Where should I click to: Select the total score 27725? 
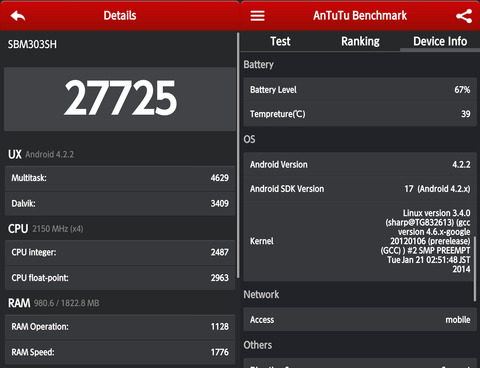(x=120, y=99)
